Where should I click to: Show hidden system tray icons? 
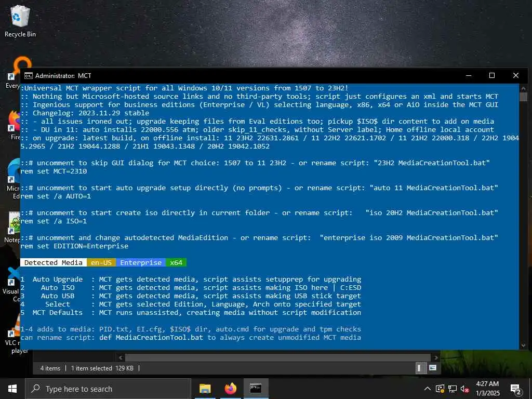click(x=428, y=389)
